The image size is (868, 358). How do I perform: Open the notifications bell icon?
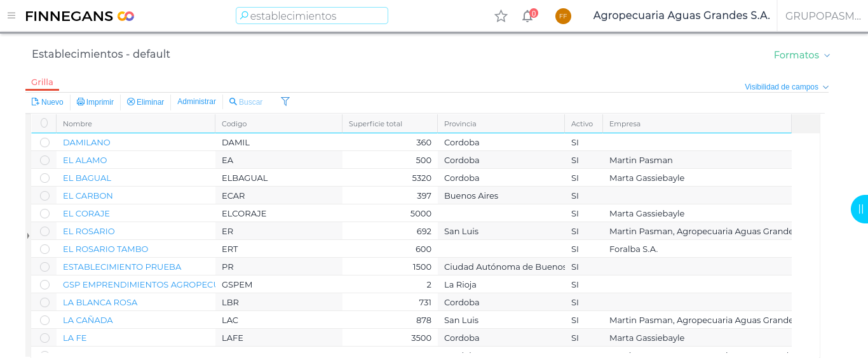527,17
